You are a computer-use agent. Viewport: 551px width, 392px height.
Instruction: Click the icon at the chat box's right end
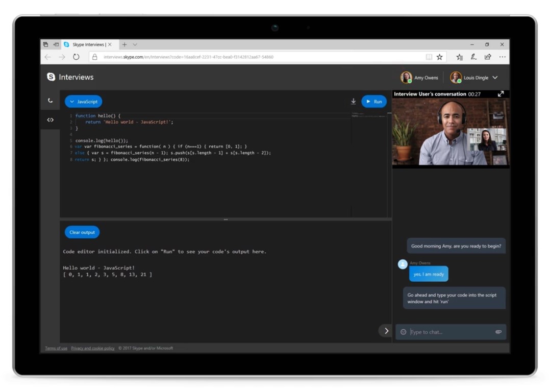[498, 332]
